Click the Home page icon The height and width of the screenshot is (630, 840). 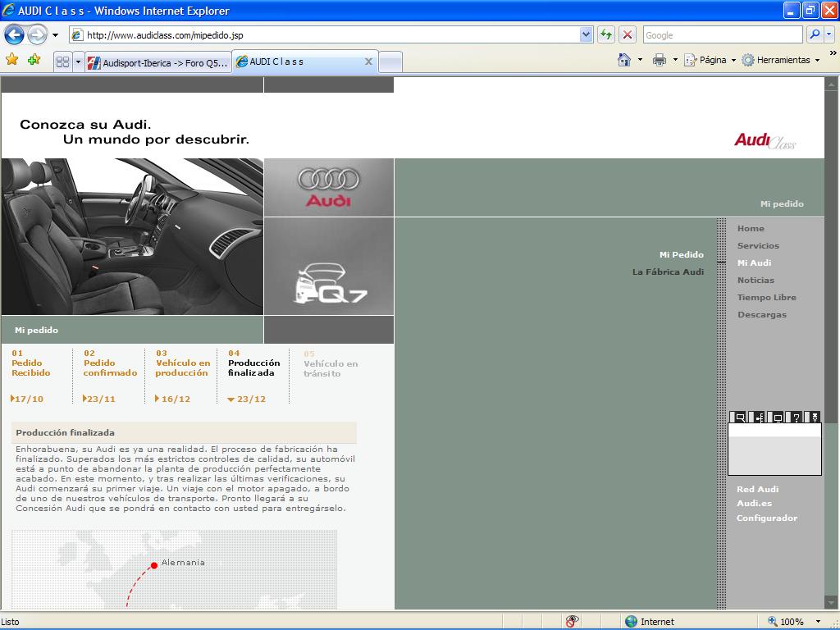tap(624, 60)
